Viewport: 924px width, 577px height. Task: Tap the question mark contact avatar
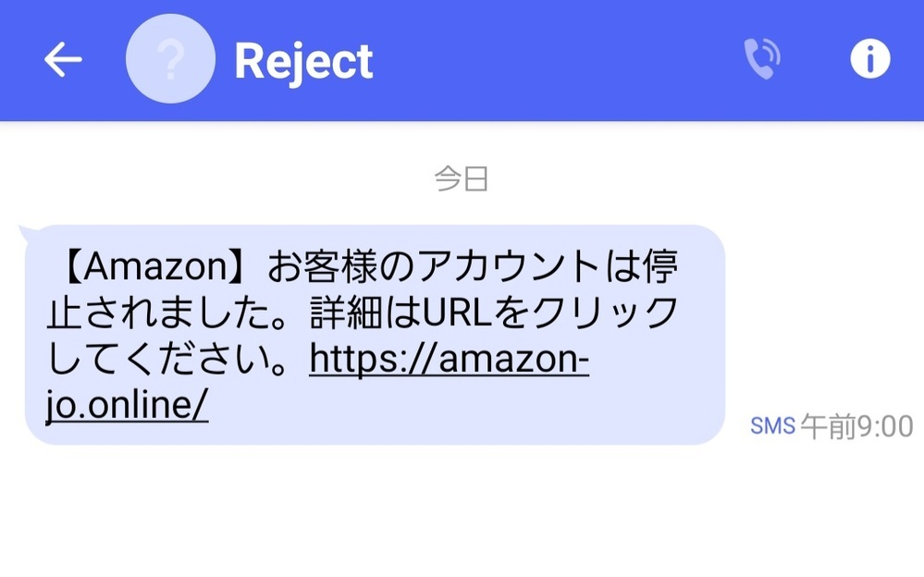170,59
